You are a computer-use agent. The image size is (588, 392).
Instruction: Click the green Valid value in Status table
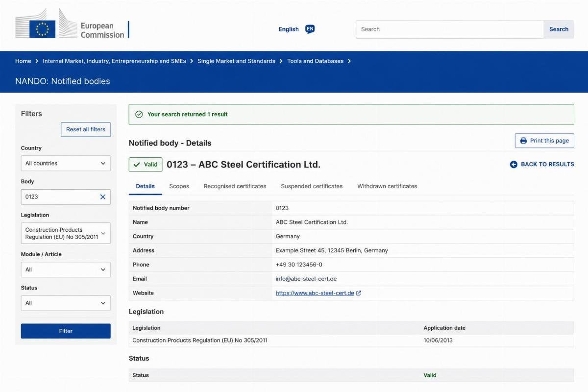[x=430, y=375]
